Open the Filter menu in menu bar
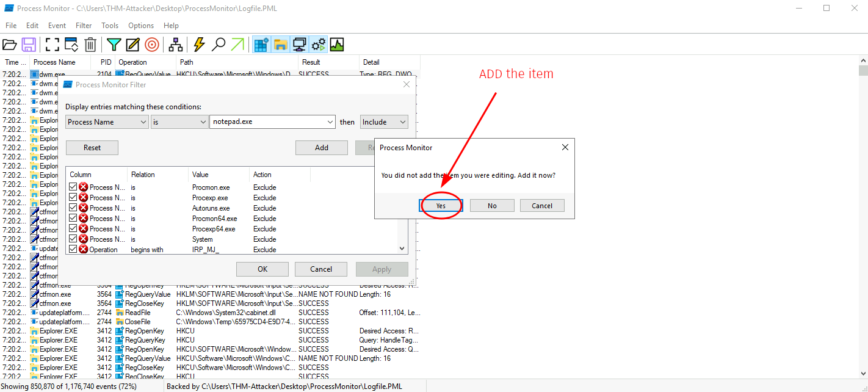 (x=84, y=26)
